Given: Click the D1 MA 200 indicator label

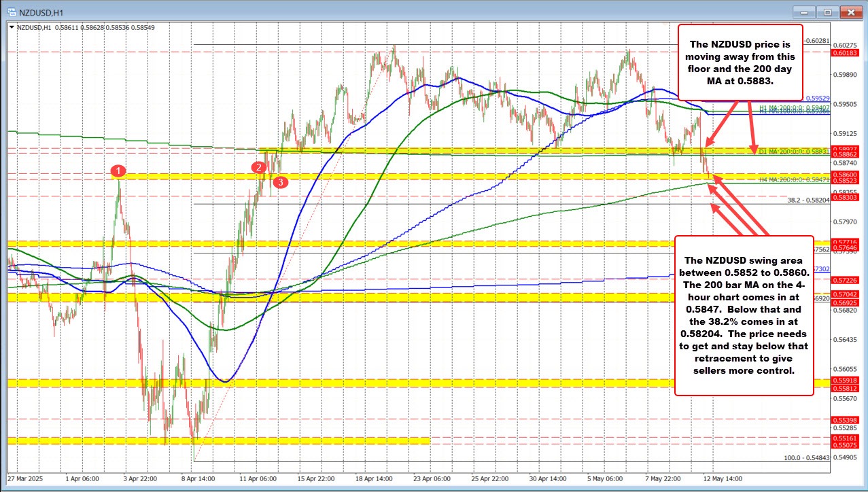Looking at the screenshot, I should tap(793, 150).
